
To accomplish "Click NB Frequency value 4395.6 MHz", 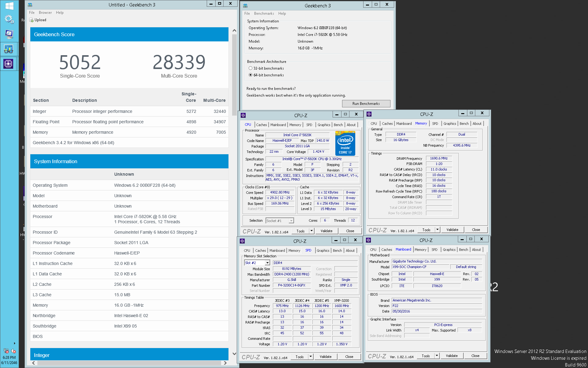I will point(462,145).
